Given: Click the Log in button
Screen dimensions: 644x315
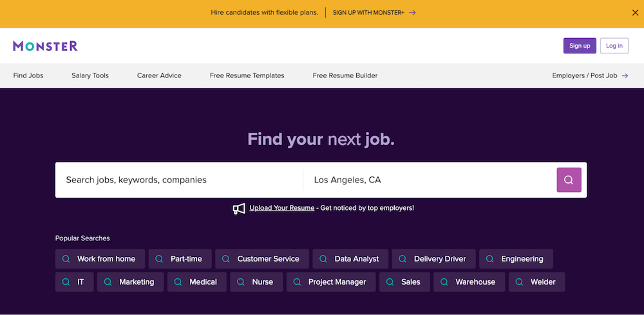Looking at the screenshot, I should tap(614, 46).
